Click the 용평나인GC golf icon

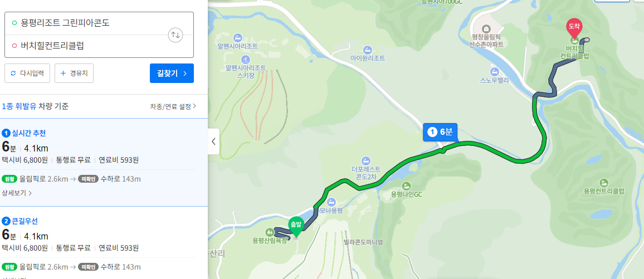tap(407, 185)
